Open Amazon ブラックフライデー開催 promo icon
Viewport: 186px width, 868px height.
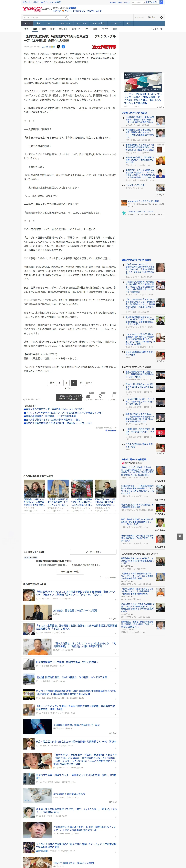click(125, 203)
